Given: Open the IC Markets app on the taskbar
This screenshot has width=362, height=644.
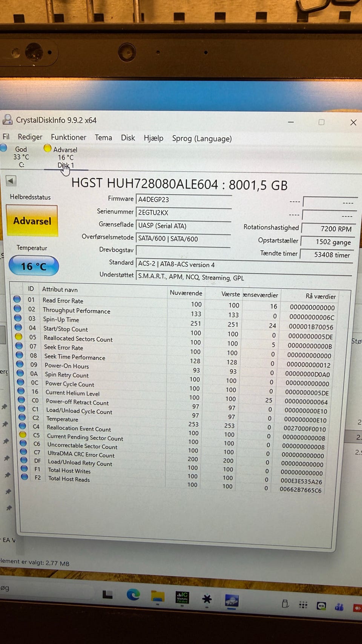Looking at the screenshot, I should (x=183, y=598).
